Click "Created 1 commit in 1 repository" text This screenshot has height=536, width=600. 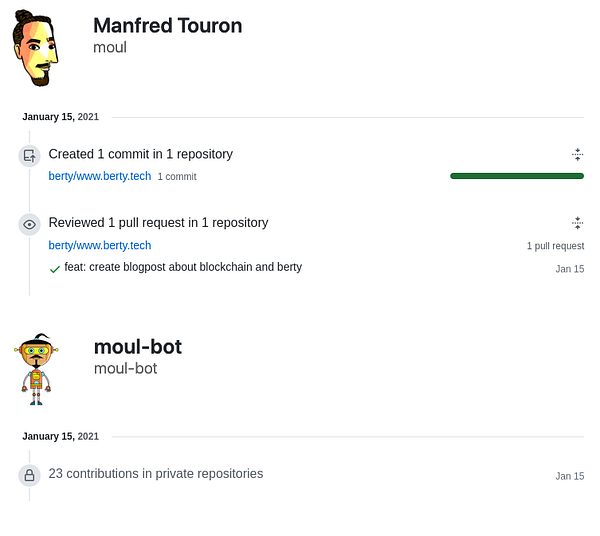(140, 154)
